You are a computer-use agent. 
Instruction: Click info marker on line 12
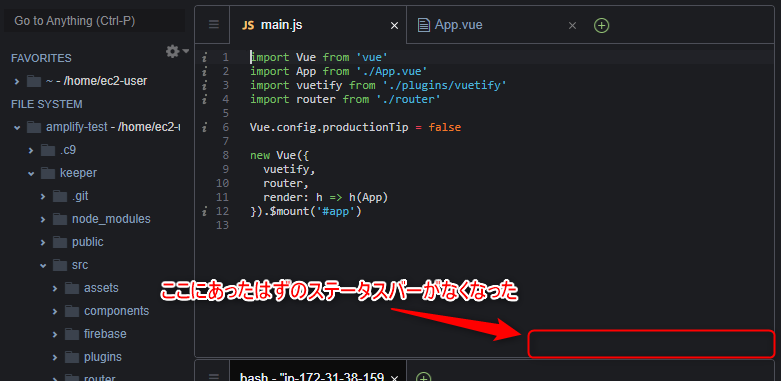[205, 212]
